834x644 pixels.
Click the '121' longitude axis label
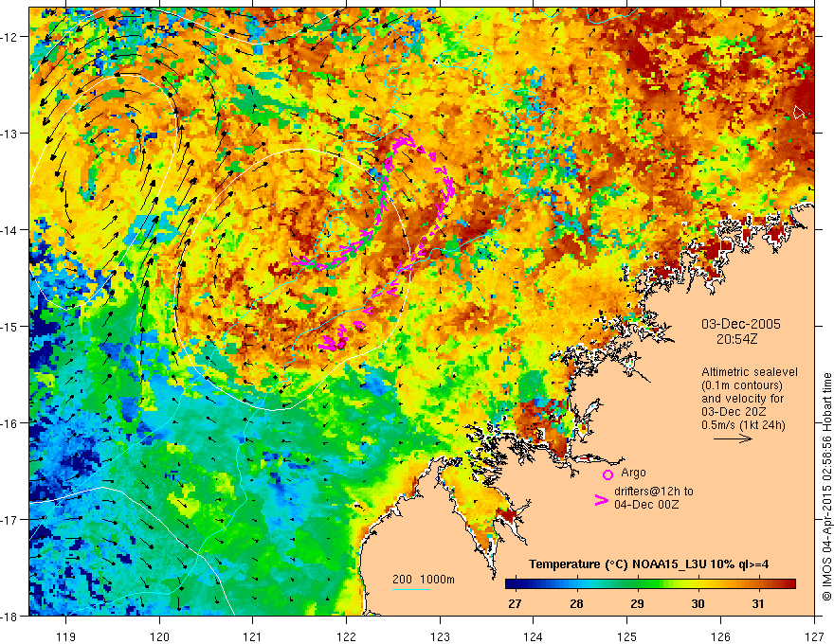pyautogui.click(x=253, y=636)
